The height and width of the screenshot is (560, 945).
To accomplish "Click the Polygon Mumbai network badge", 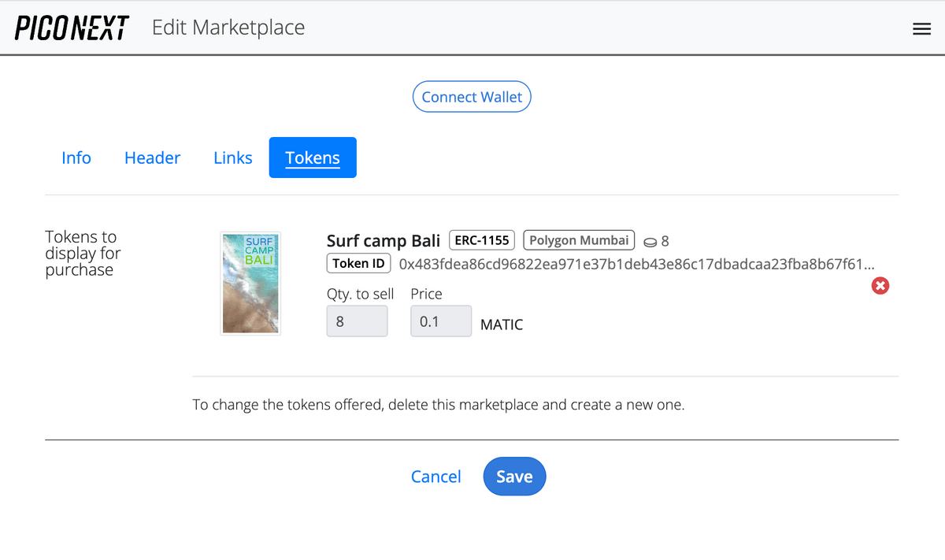I will (579, 240).
